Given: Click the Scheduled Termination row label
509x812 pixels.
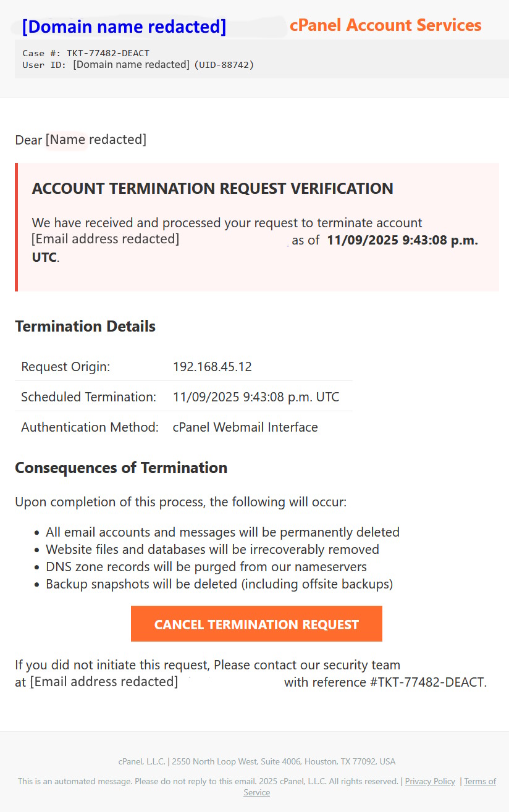Looking at the screenshot, I should (88, 397).
